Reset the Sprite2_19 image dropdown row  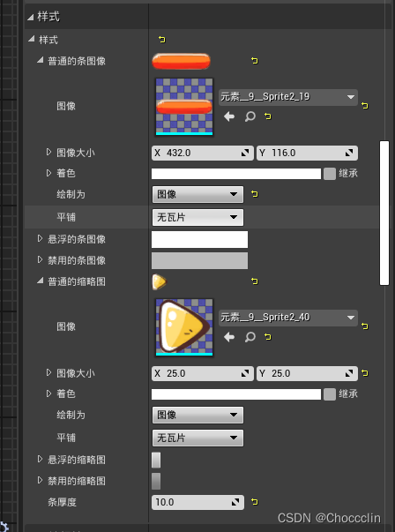[x=364, y=106]
